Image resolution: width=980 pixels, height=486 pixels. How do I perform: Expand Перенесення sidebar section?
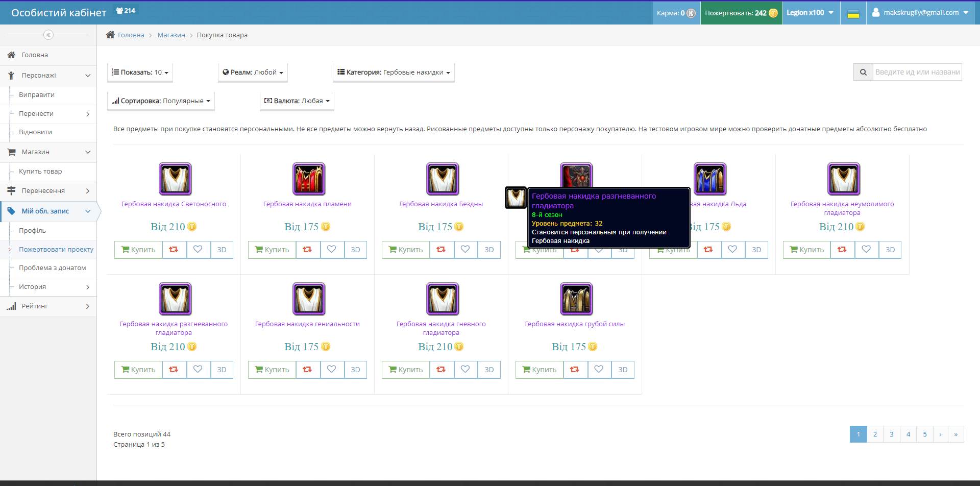click(x=48, y=191)
